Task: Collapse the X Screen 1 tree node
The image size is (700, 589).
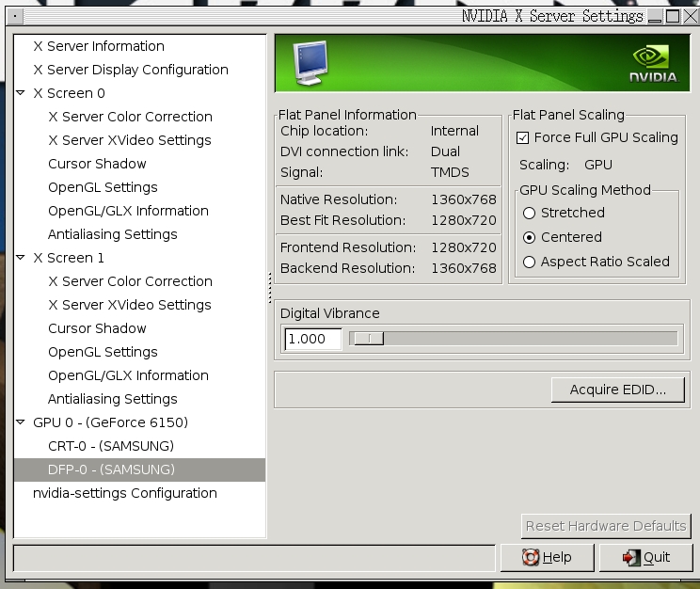Action: click(x=21, y=258)
